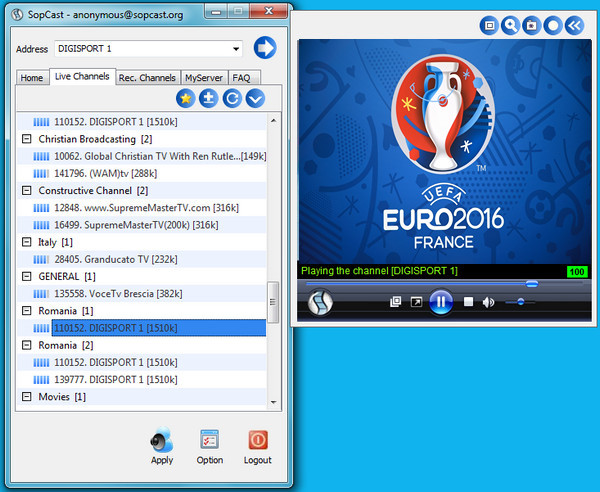Click the channel list scroll-down arrow
The width and height of the screenshot is (600, 492).
273,402
